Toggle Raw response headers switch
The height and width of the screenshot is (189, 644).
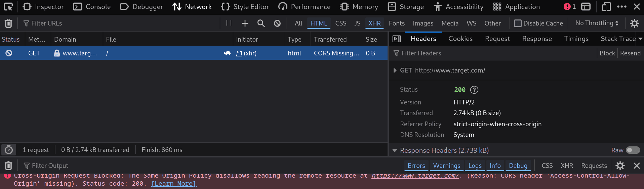633,150
